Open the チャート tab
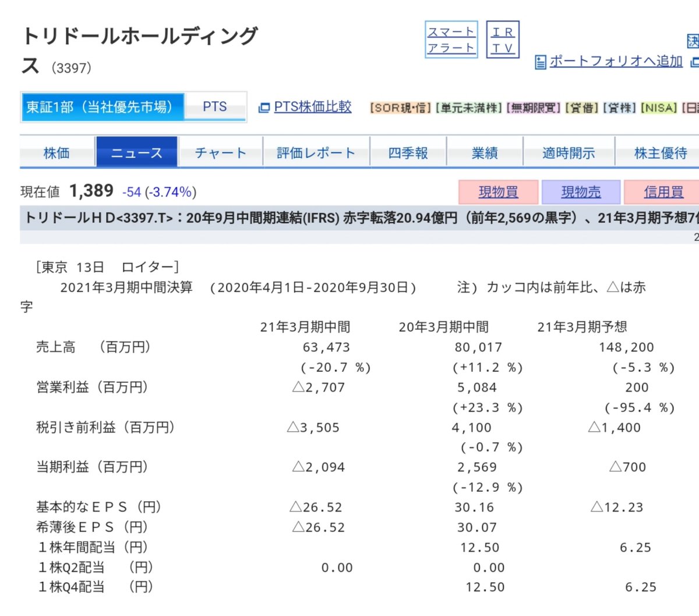This screenshot has height=616, width=699. [221, 153]
